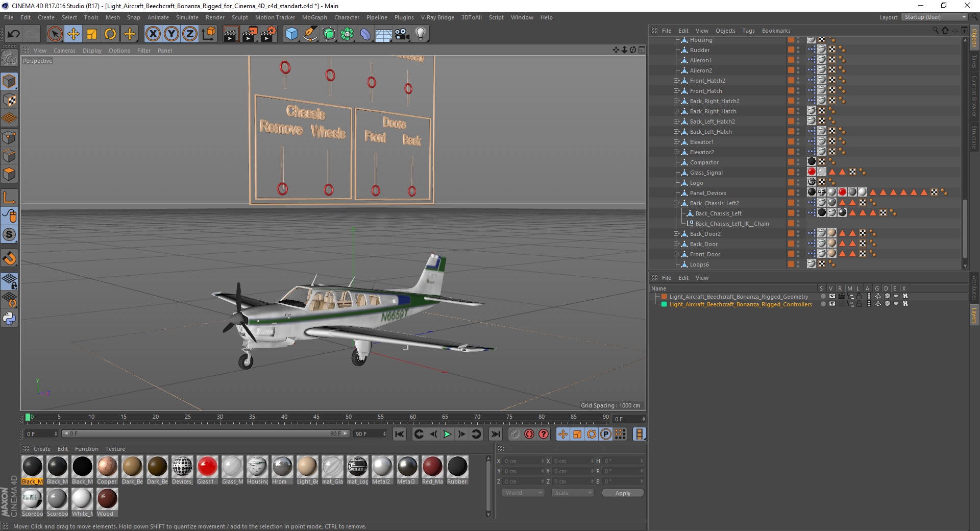Click Object Manager search icon
This screenshot has height=531, width=980.
tap(936, 31)
